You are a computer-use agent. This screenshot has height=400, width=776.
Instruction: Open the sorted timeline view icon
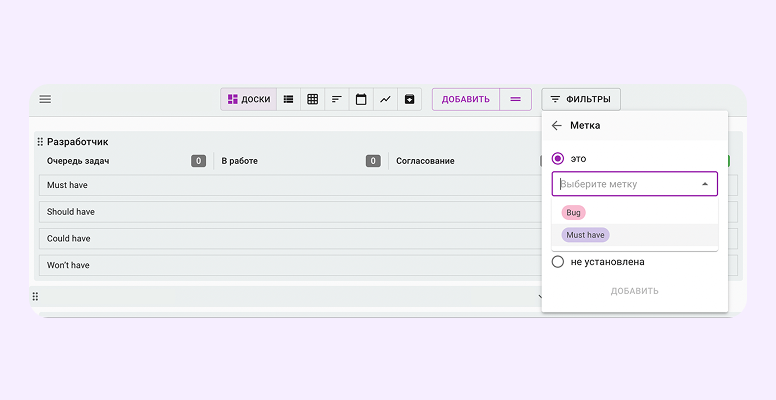click(337, 99)
